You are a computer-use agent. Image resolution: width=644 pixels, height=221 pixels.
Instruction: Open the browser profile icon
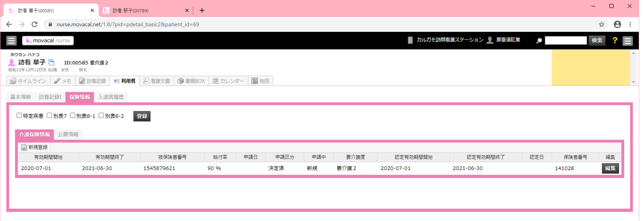617,24
